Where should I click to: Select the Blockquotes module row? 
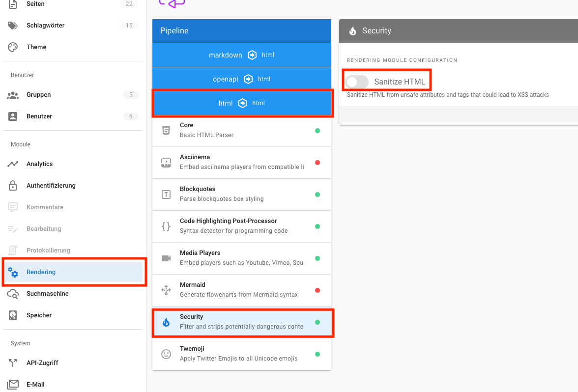(x=242, y=195)
